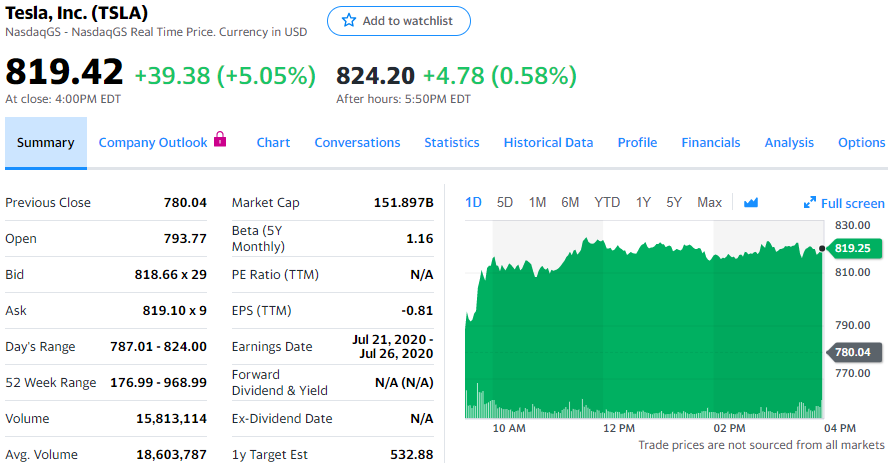The width and height of the screenshot is (888, 463).
Task: Show the 1M price chart range
Action: (x=537, y=202)
